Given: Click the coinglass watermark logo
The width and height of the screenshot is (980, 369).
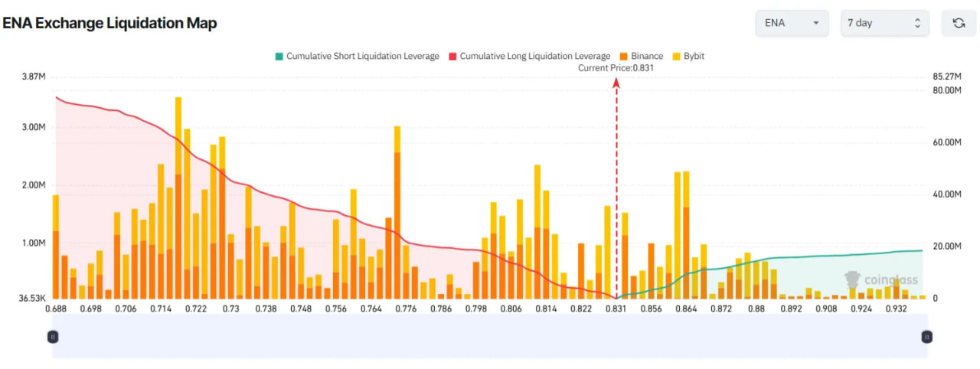Looking at the screenshot, I should tap(880, 279).
